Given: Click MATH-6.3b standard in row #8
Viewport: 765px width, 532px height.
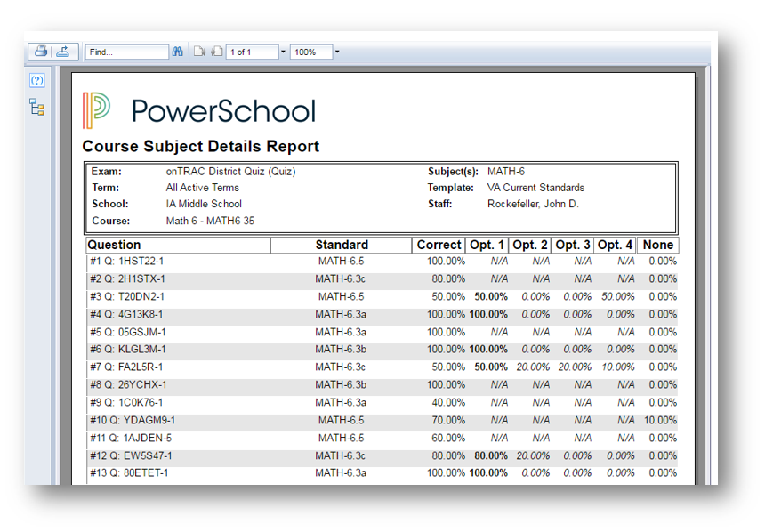Looking at the screenshot, I should (x=341, y=384).
